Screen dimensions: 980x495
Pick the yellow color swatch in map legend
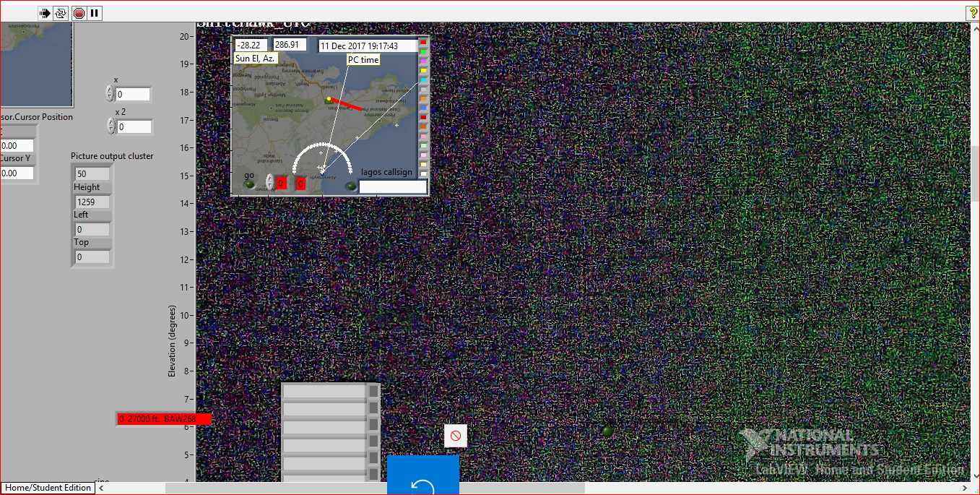[x=423, y=71]
